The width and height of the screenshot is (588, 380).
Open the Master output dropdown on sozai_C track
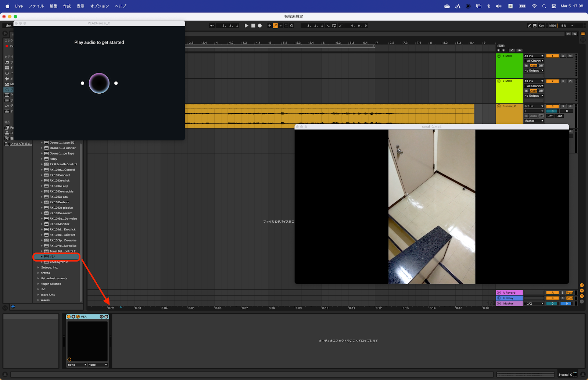pyautogui.click(x=534, y=121)
